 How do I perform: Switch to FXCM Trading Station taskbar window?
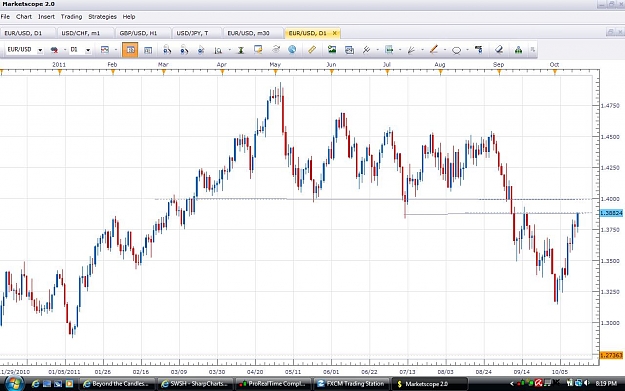tap(351, 384)
